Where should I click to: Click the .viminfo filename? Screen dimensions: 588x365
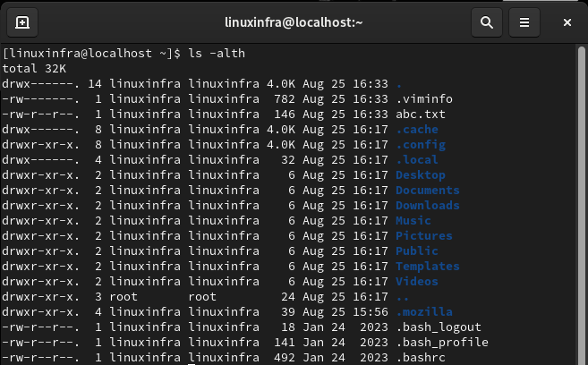[x=424, y=99]
